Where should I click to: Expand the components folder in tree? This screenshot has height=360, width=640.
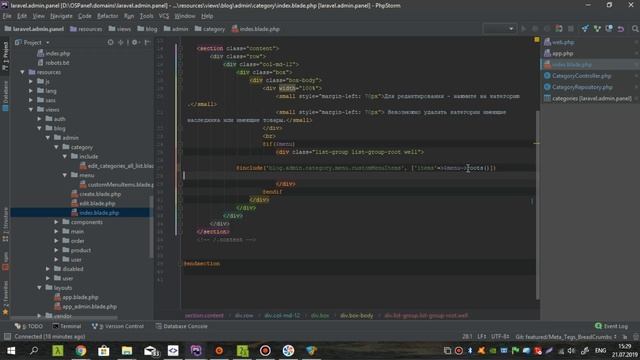pyautogui.click(x=57, y=222)
